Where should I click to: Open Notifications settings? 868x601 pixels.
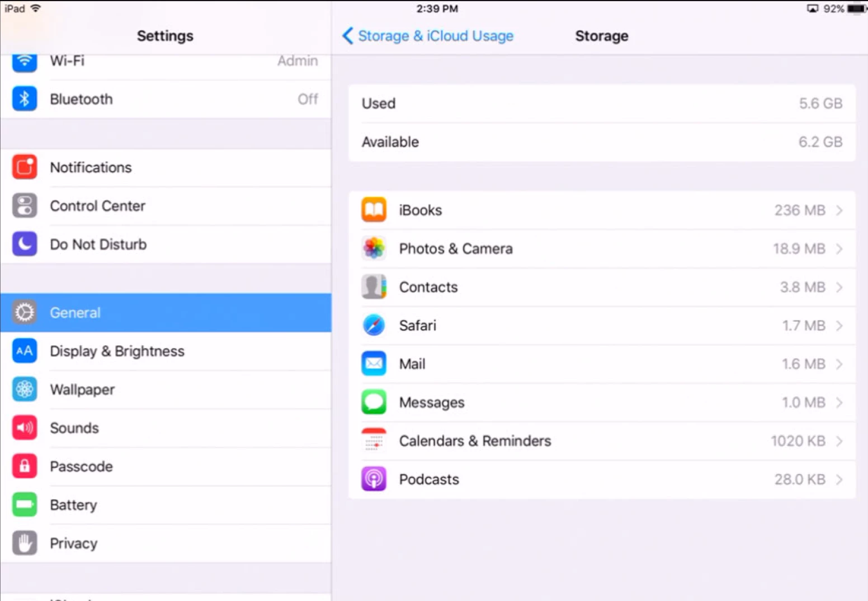(x=166, y=167)
